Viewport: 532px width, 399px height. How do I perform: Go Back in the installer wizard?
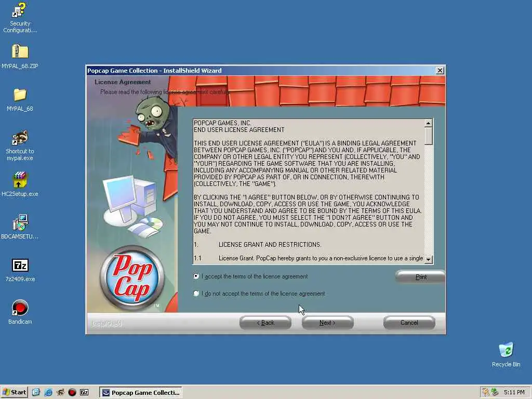(265, 323)
